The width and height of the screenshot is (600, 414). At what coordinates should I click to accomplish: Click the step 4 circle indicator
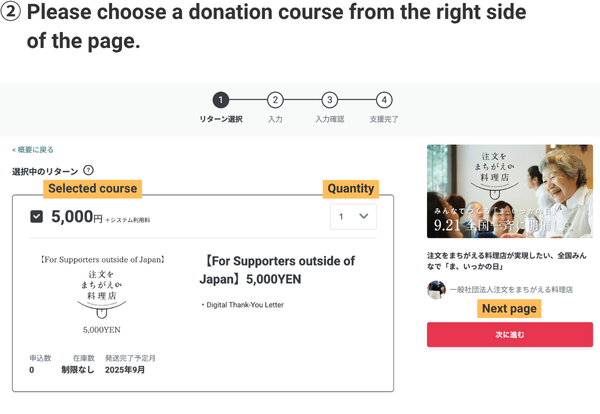click(384, 100)
